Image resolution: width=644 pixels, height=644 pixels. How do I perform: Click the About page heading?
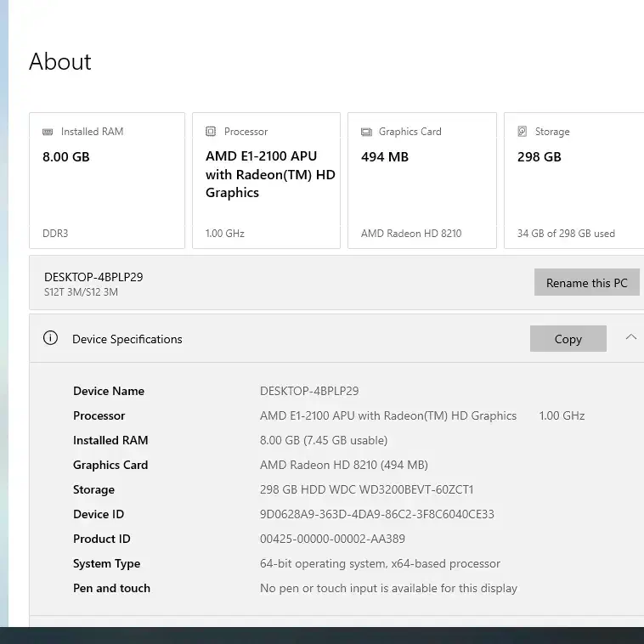(x=60, y=62)
